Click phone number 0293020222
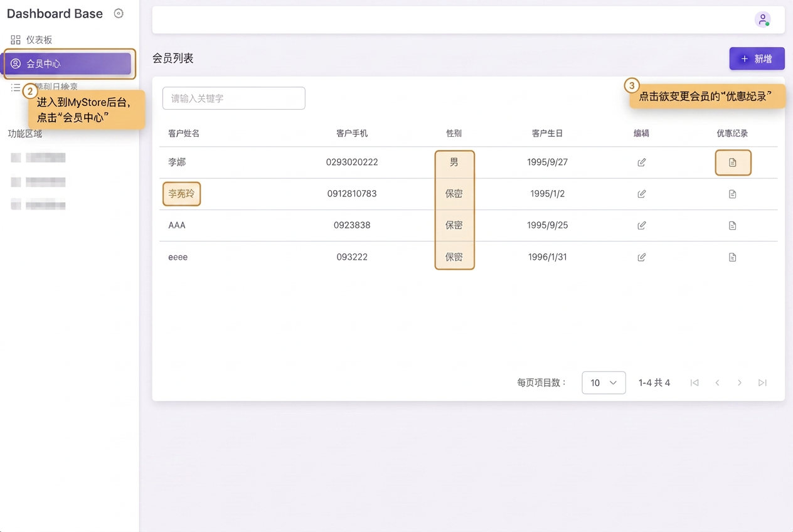 (x=352, y=162)
